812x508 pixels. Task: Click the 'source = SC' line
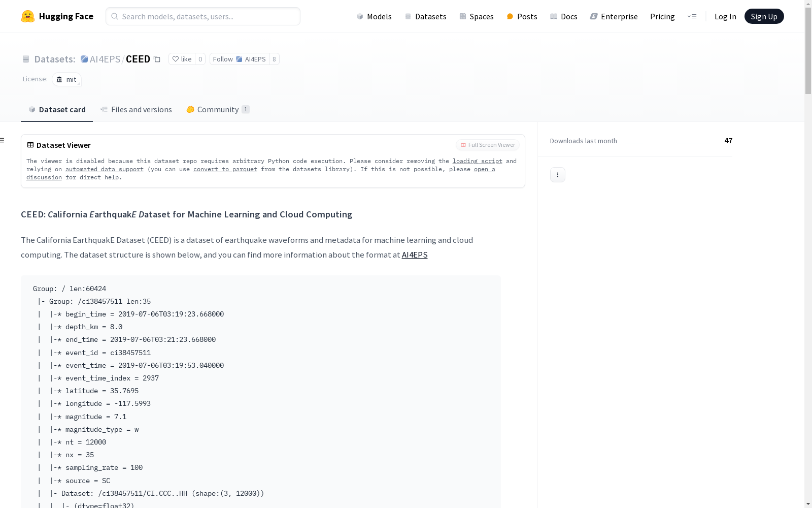click(88, 481)
